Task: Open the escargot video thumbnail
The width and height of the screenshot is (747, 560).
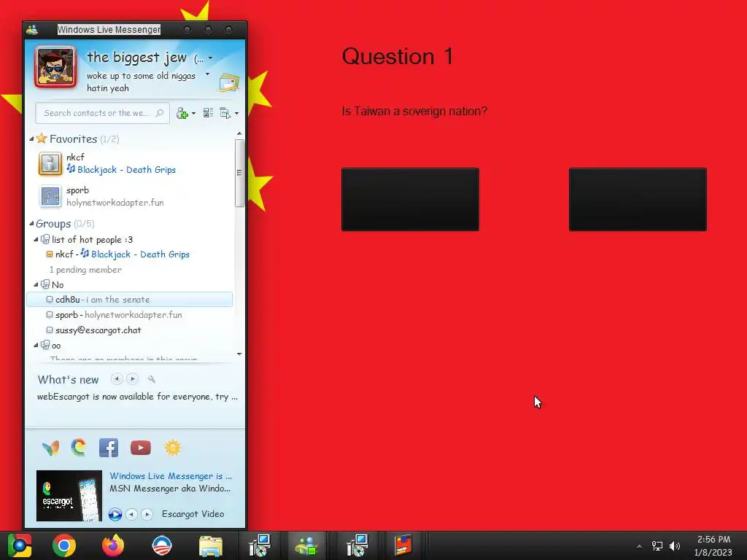Action: (x=69, y=496)
